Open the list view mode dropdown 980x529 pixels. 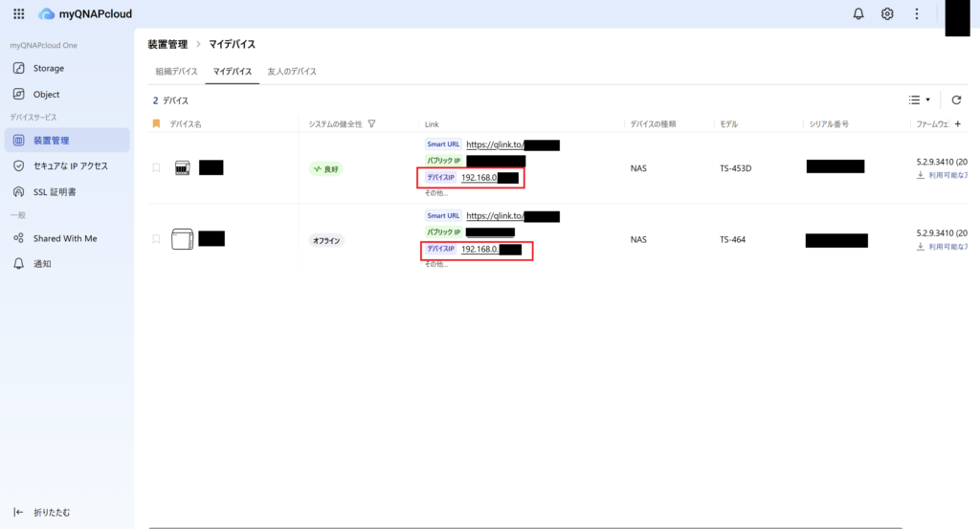pyautogui.click(x=919, y=99)
